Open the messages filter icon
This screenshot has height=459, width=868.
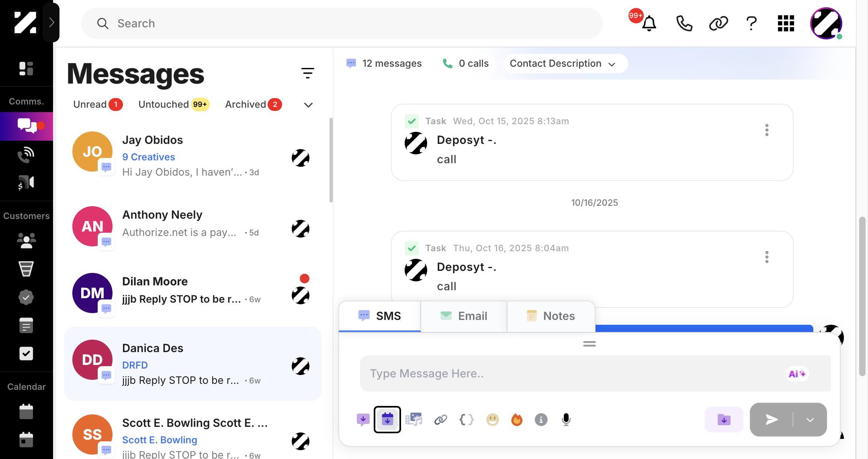[x=308, y=73]
